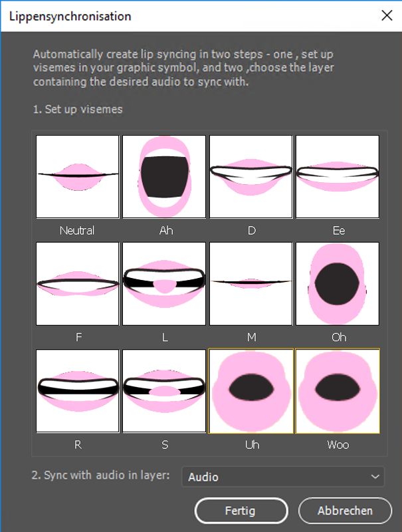Pick the S viseme mouth shape
402x532 pixels.
(x=164, y=391)
